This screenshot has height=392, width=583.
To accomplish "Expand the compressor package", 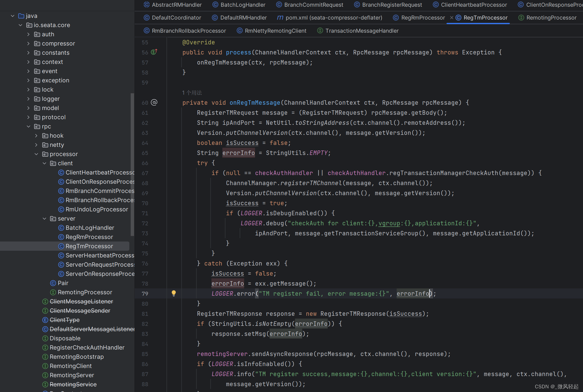I will click(x=28, y=44).
